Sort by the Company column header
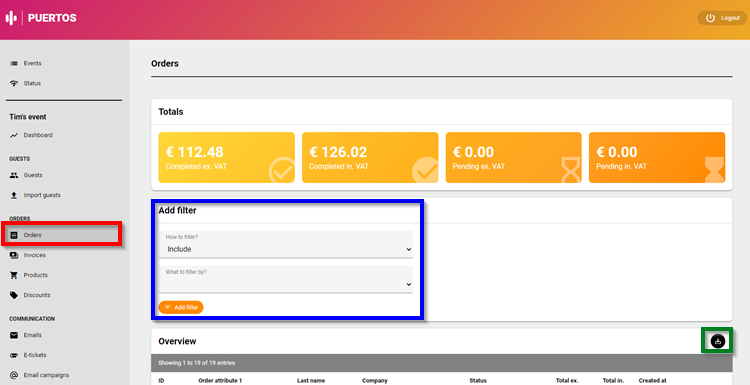This screenshot has width=750, height=385. pyautogui.click(x=375, y=381)
